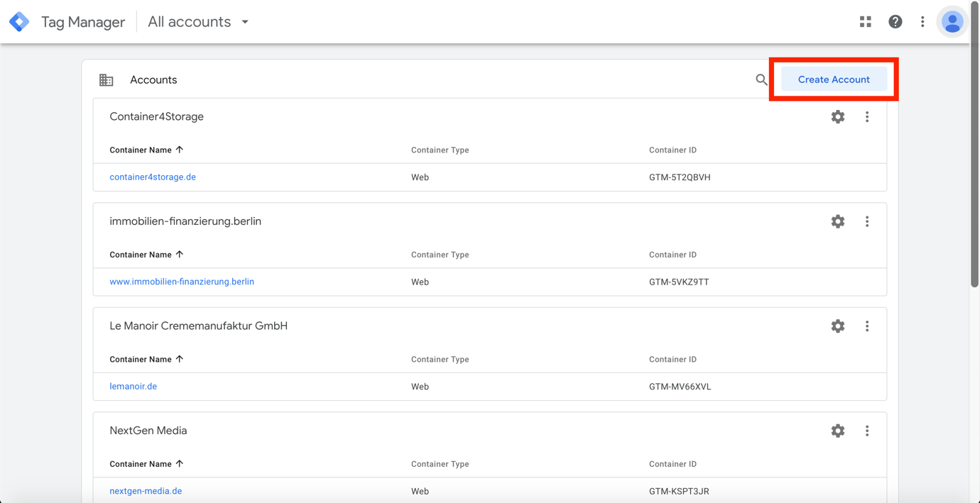
Task: Open the lemanoir.de container
Action: (134, 387)
